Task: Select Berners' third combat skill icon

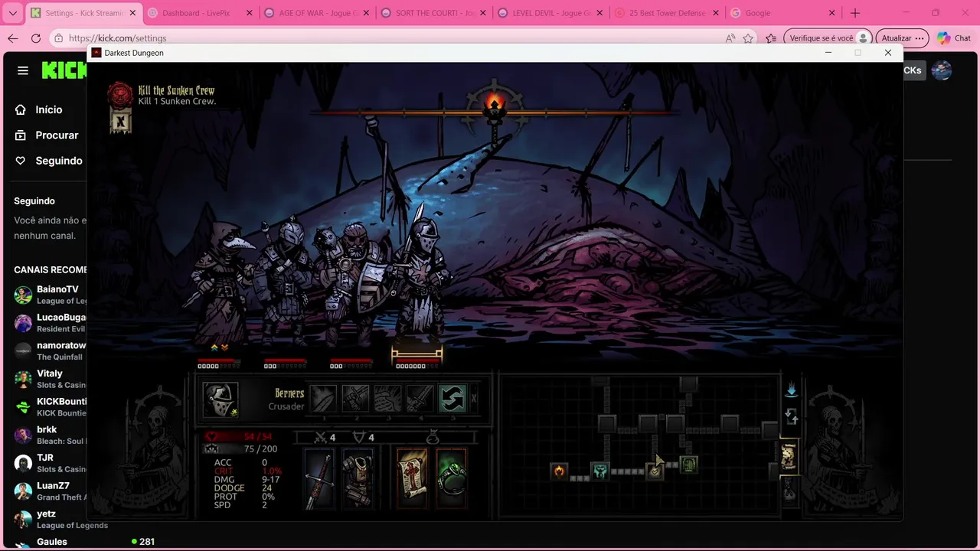Action: pos(387,399)
